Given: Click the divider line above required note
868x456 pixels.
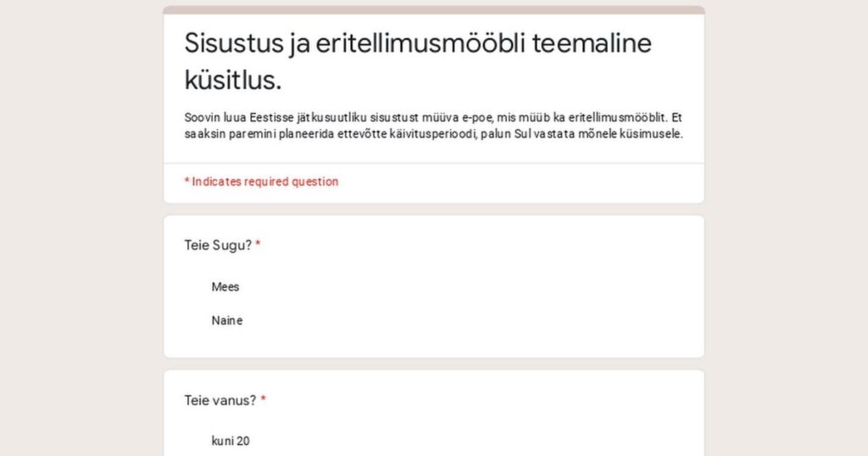Looking at the screenshot, I should [434, 164].
